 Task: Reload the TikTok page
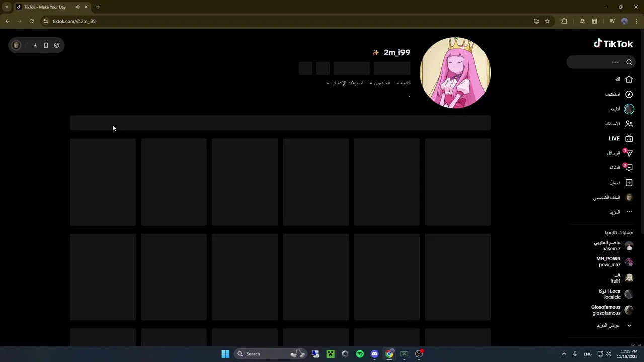pyautogui.click(x=31, y=21)
